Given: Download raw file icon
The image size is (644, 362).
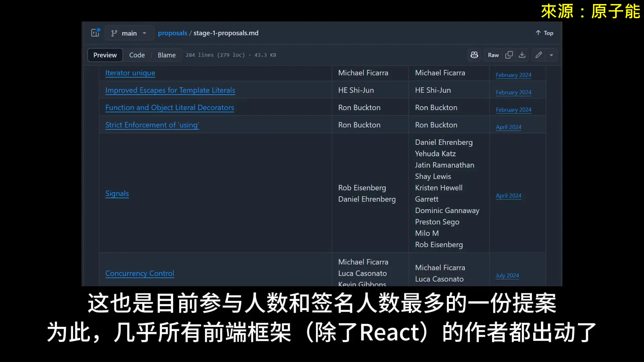Looking at the screenshot, I should pyautogui.click(x=522, y=55).
